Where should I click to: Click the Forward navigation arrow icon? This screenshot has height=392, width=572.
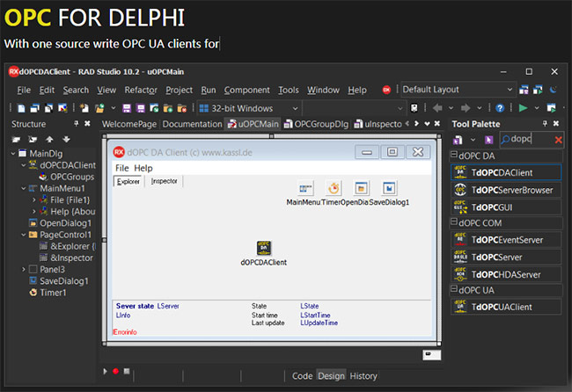tap(466, 108)
